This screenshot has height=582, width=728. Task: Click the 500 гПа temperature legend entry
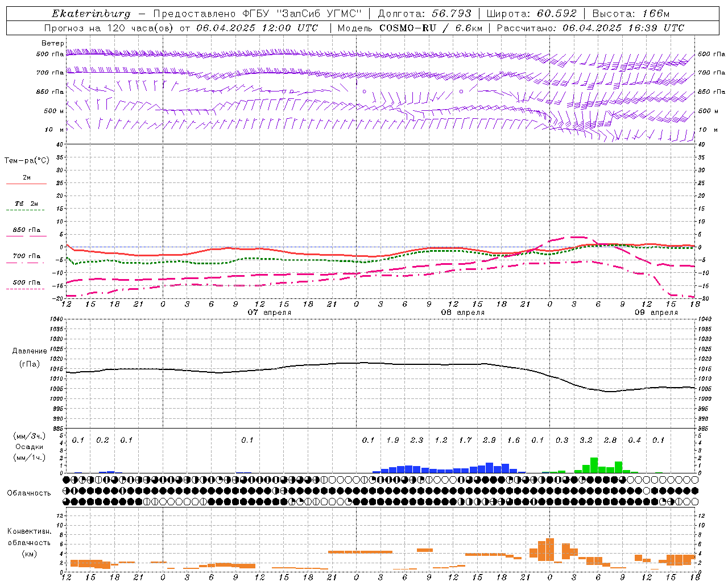pyautogui.click(x=26, y=284)
